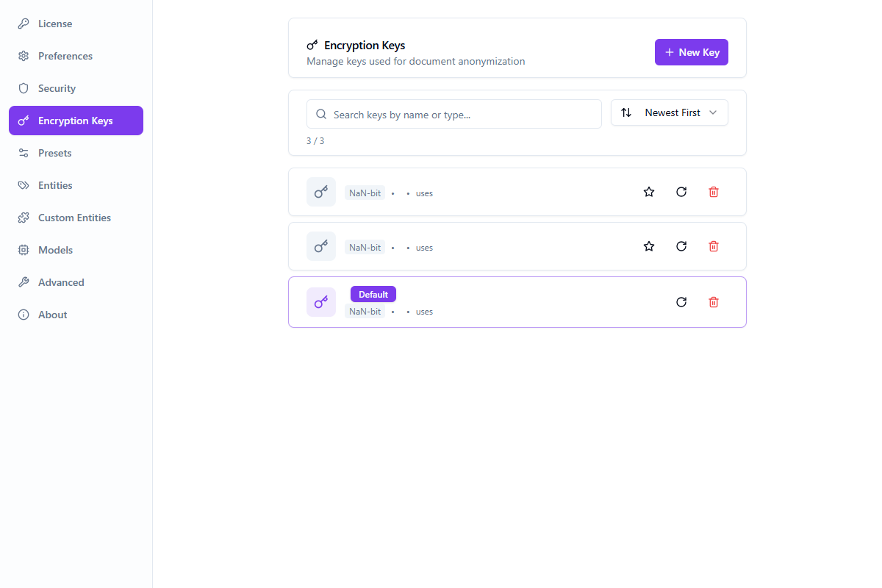Open the Newest First sort dropdown
Viewport: 882px width, 588px height.
tap(669, 112)
